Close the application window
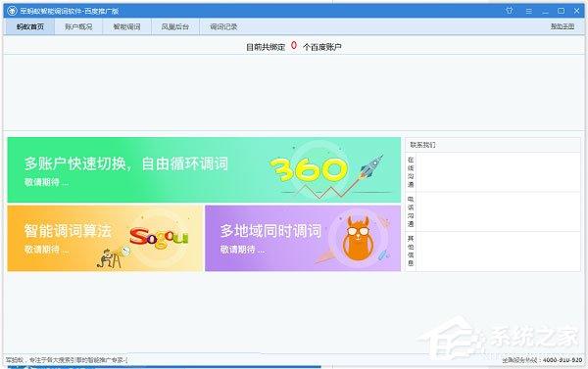Image resolution: width=588 pixels, height=369 pixels. point(577,11)
